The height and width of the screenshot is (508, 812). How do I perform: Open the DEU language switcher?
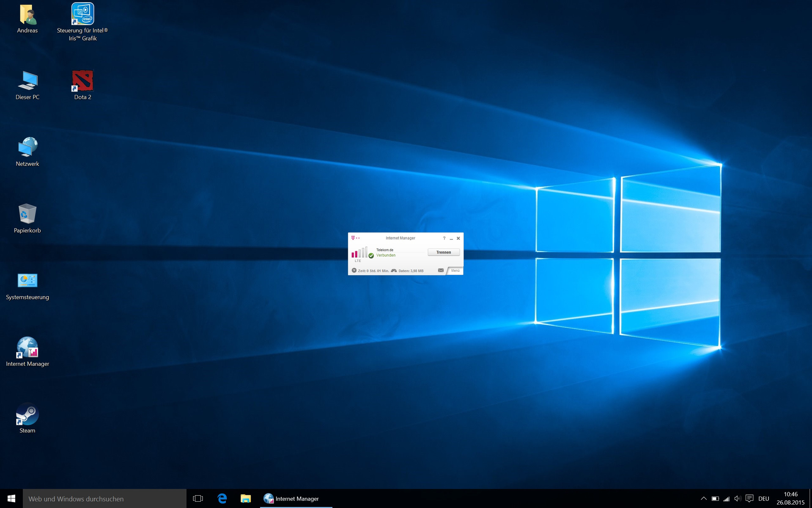pyautogui.click(x=763, y=499)
